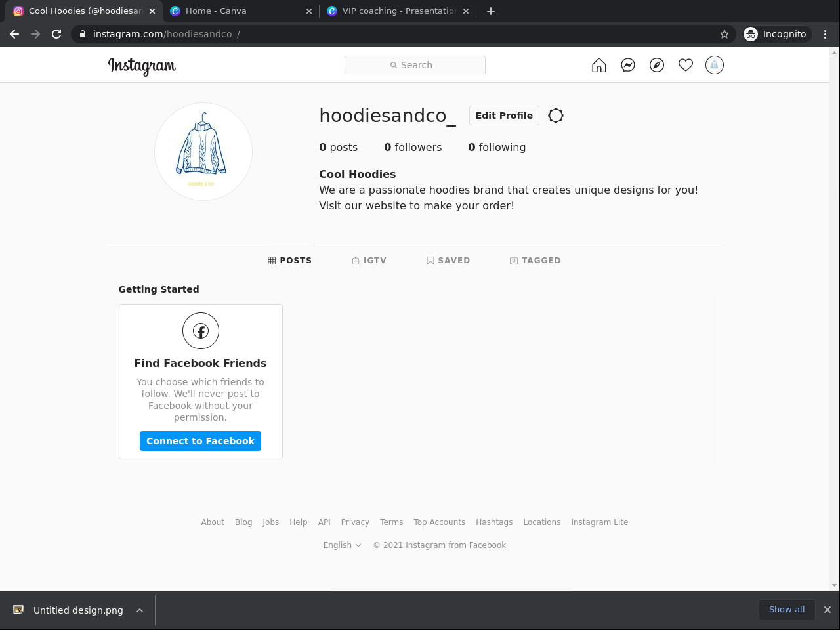
Task: Select the SAVED tab
Action: (x=448, y=261)
